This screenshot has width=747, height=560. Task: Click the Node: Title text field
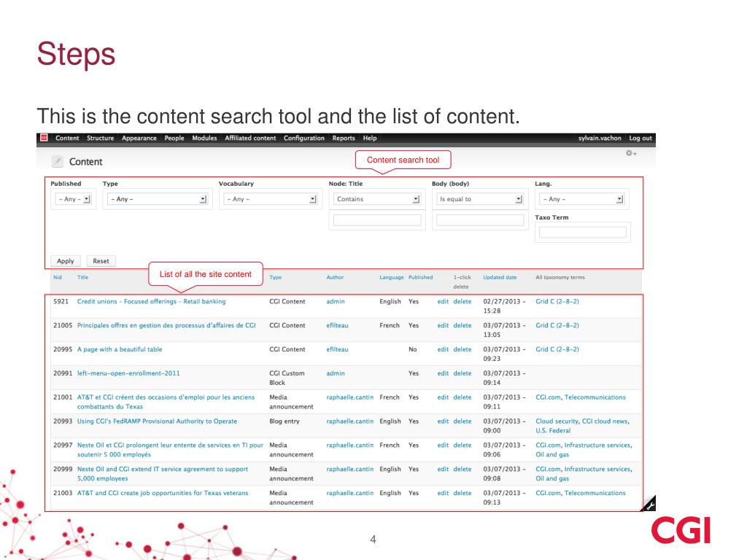coord(377,220)
